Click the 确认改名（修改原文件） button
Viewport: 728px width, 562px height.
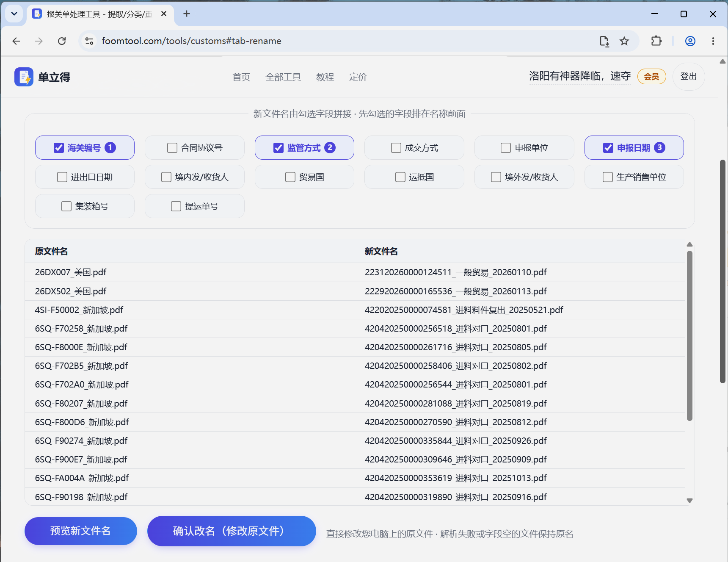coord(232,531)
